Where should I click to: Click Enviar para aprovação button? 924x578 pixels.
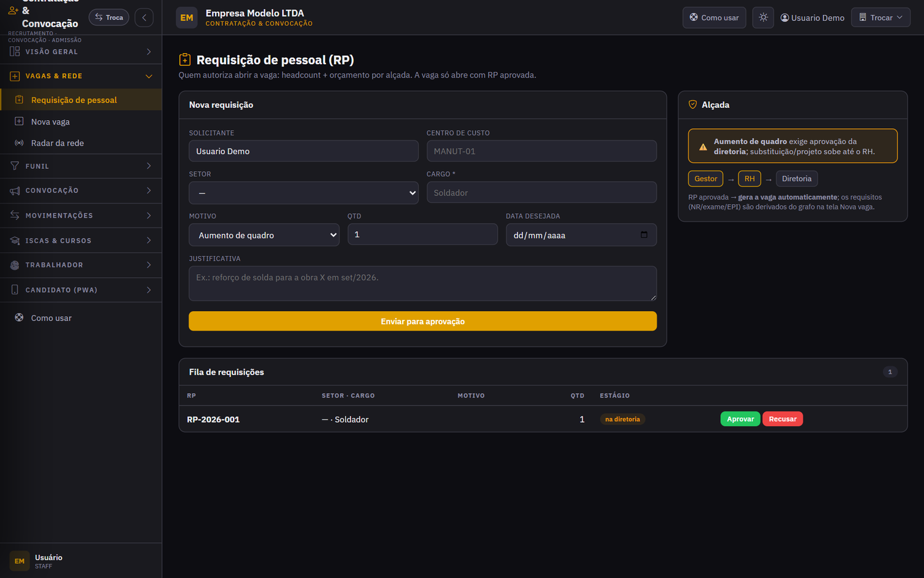pos(423,321)
